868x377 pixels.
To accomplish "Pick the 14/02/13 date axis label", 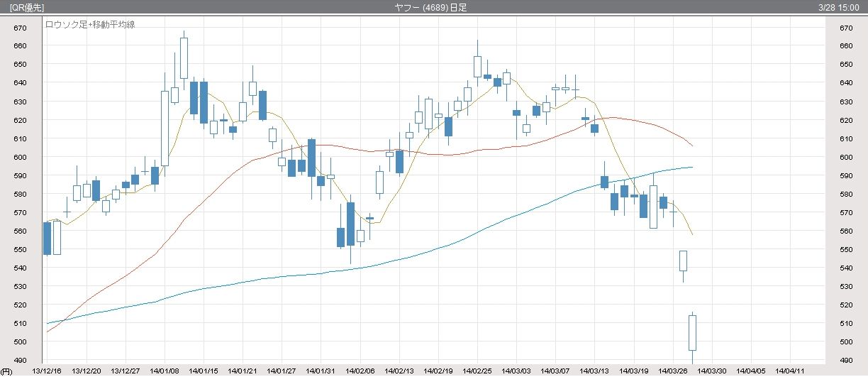I will [x=399, y=371].
